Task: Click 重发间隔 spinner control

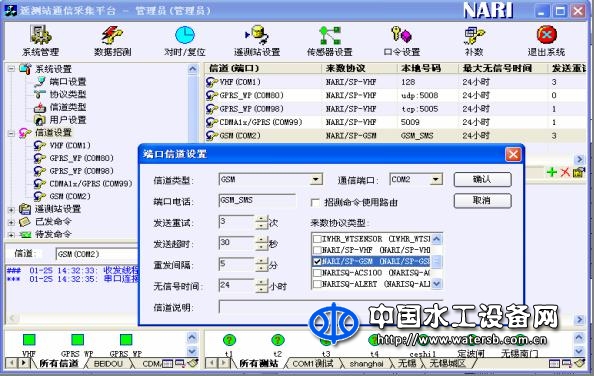Action: coord(262,265)
